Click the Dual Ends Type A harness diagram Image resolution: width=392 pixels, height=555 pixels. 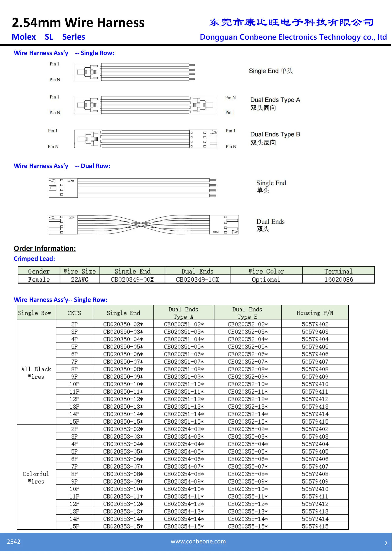(x=145, y=105)
